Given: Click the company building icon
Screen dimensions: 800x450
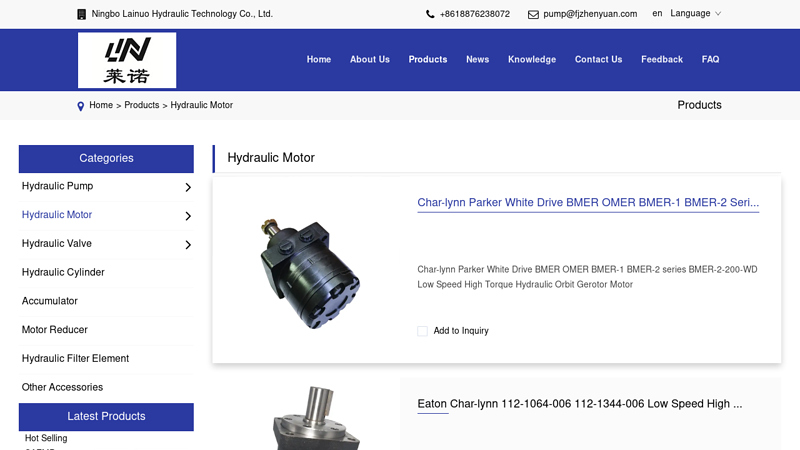Looking at the screenshot, I should coord(81,14).
